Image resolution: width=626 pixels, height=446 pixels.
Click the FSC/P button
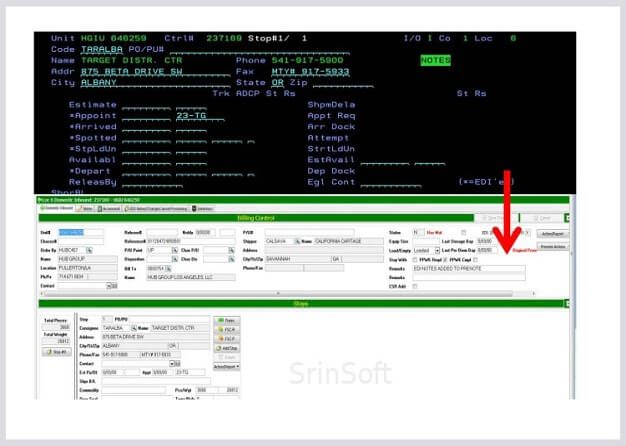pos(227,339)
